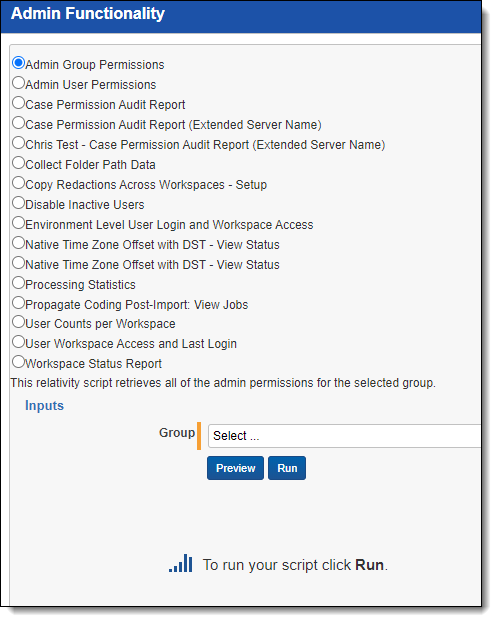Pick the Disable Inactive Users radio button
497x622 pixels.
point(18,203)
